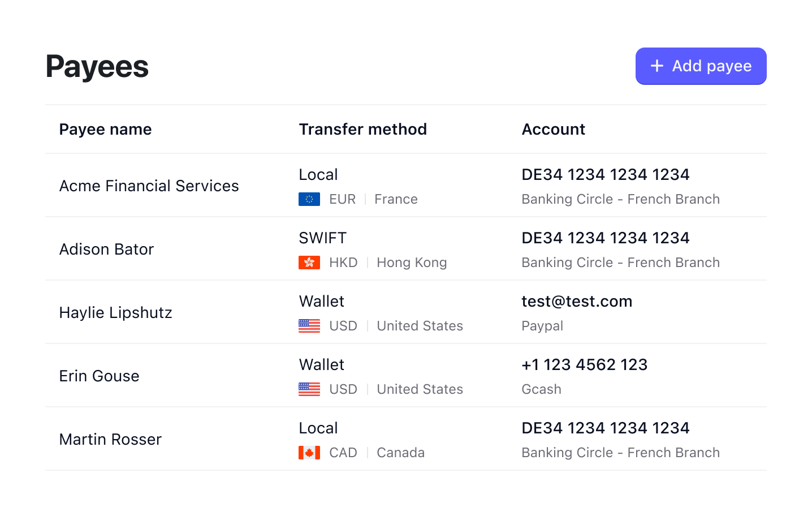
Task: Click the US flag in Erin Gouse row
Action: pos(309,389)
